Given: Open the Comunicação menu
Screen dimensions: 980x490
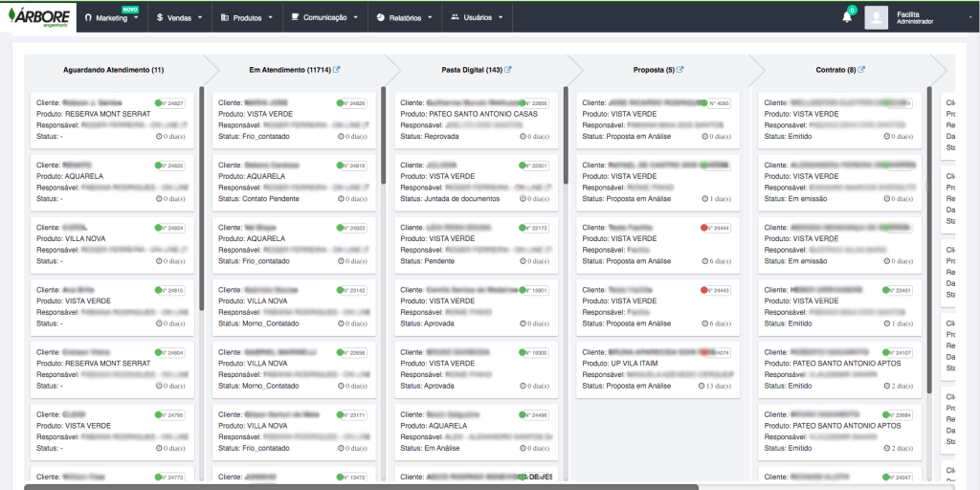Looking at the screenshot, I should 325,17.
